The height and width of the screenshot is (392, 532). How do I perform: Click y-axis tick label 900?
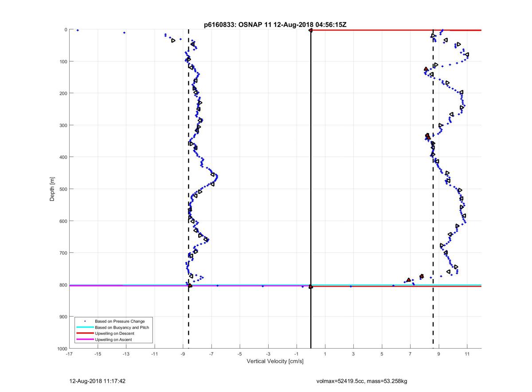63,317
